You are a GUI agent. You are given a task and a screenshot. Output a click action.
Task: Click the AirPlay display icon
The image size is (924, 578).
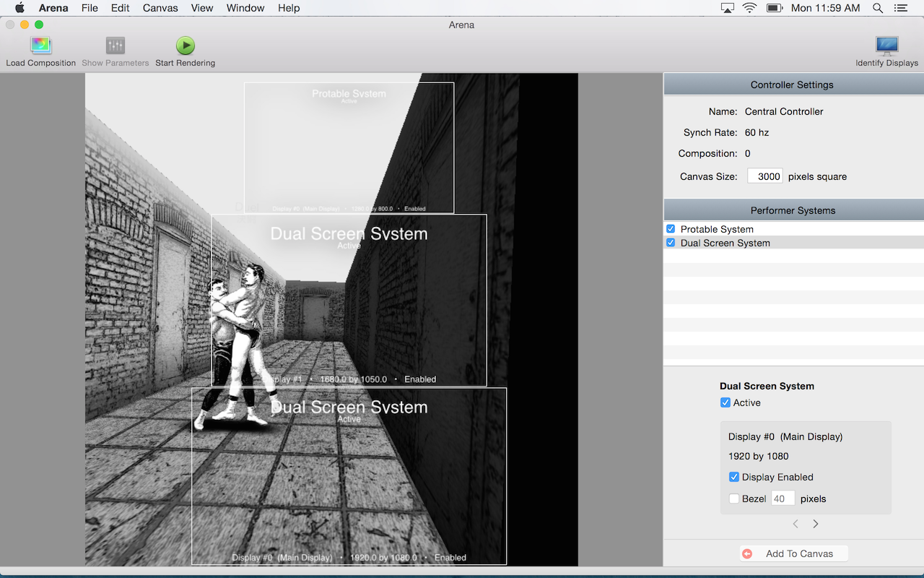click(x=727, y=8)
